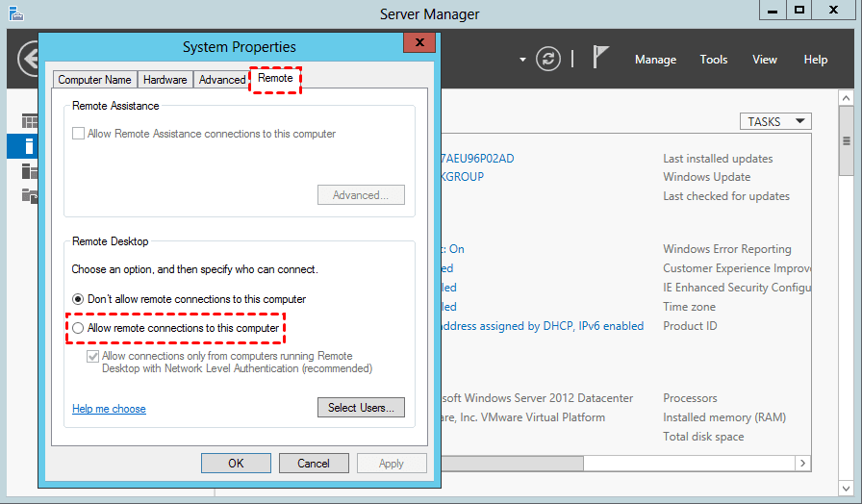This screenshot has height=504, width=862.
Task: Open File and Storage Services sidebar icon
Action: click(x=30, y=195)
